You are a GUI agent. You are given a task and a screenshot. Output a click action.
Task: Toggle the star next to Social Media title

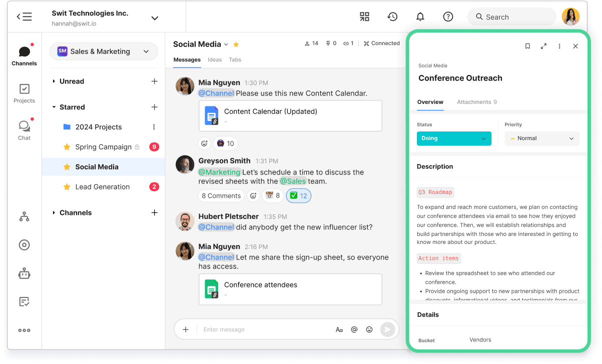point(236,44)
